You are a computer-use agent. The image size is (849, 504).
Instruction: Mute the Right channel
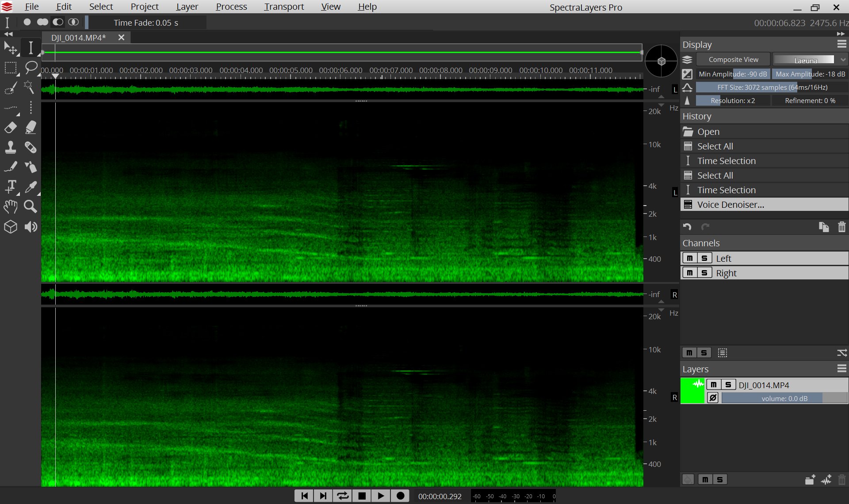(x=690, y=273)
